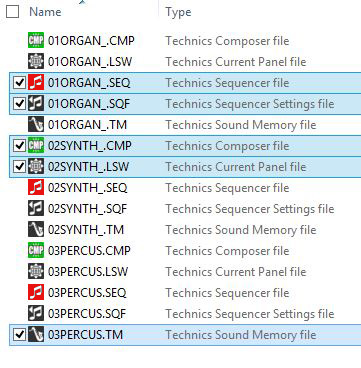The image size is (361, 368).
Task: Click type text of 03PERCUS.TM row
Action: click(241, 335)
